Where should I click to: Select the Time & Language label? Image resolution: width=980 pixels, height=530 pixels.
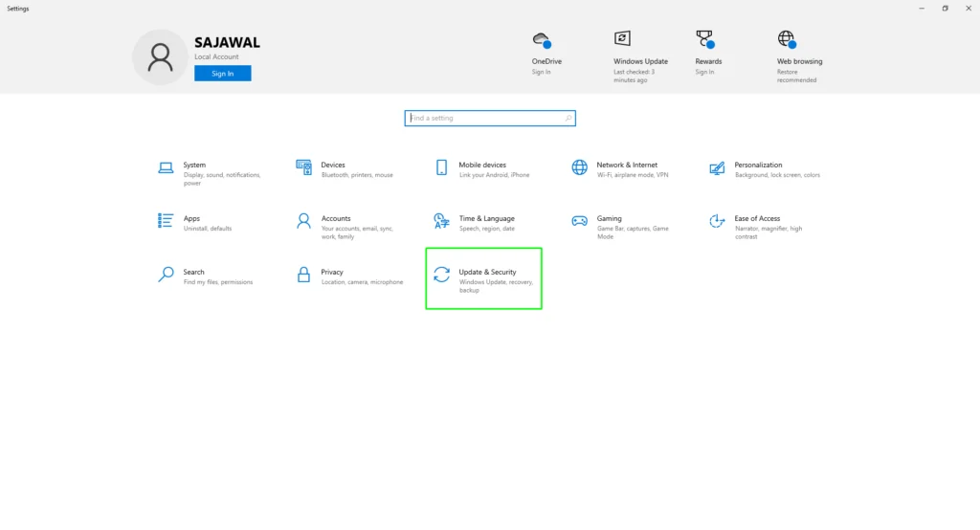[487, 219]
